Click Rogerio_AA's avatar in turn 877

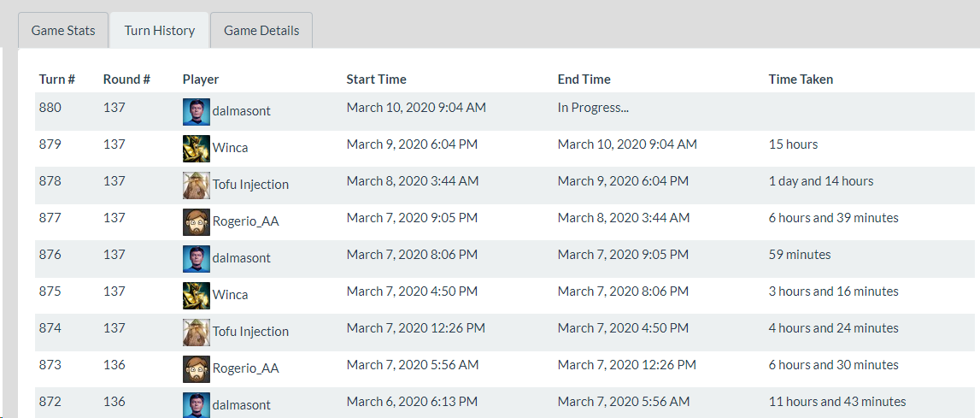(197, 221)
